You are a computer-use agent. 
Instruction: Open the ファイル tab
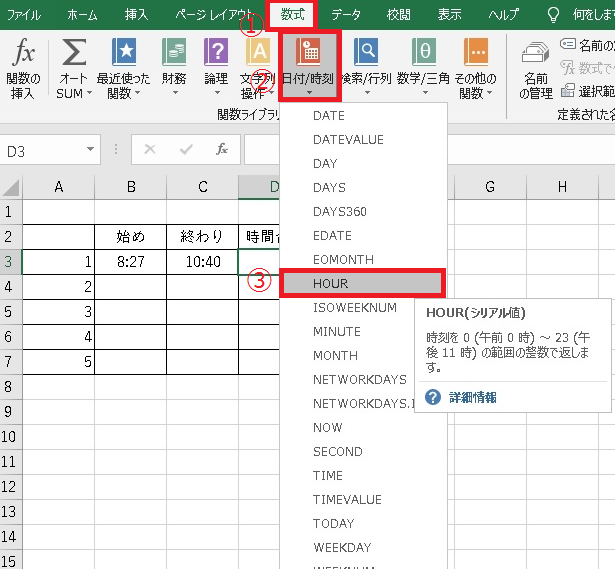click(24, 15)
